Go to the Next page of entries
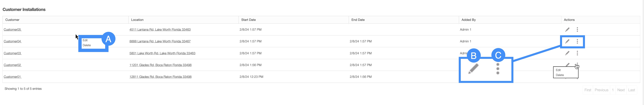 [x=621, y=90]
